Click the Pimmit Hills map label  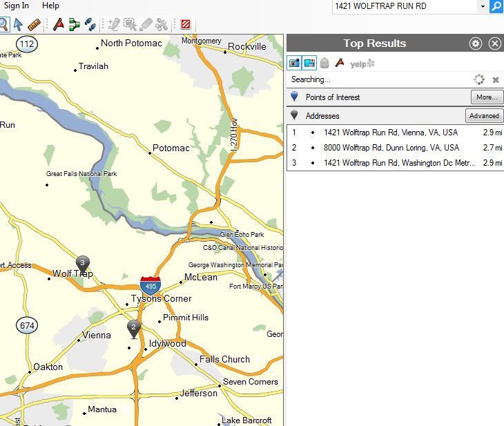pyautogui.click(x=186, y=318)
